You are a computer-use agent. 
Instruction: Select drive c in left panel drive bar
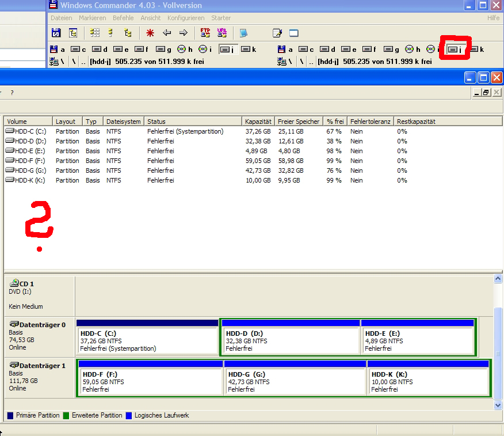[79, 50]
